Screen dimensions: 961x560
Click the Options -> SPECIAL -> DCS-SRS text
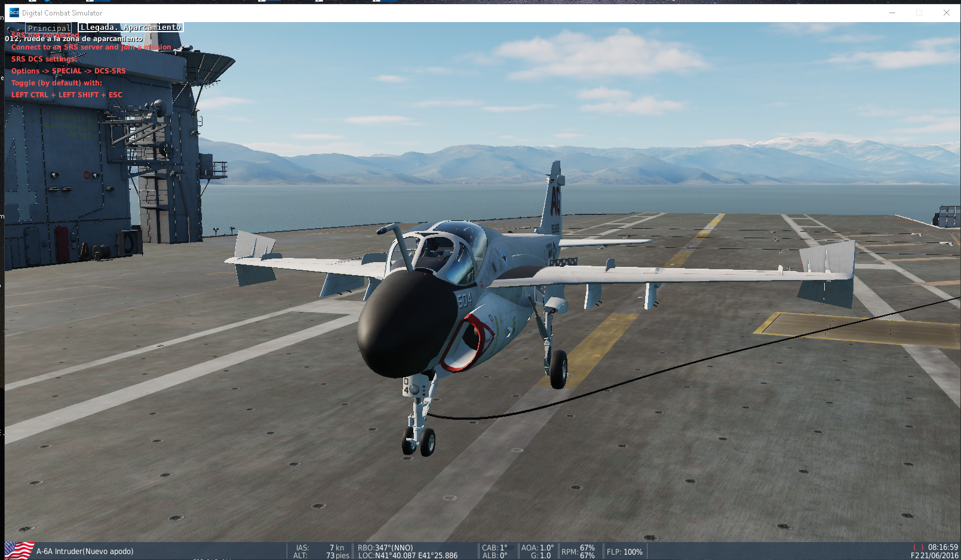coord(69,71)
